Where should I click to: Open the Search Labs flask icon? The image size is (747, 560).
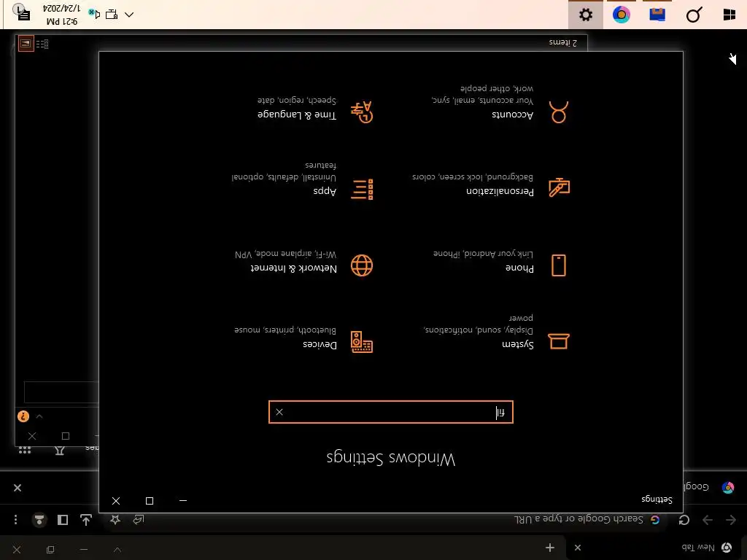(x=60, y=450)
